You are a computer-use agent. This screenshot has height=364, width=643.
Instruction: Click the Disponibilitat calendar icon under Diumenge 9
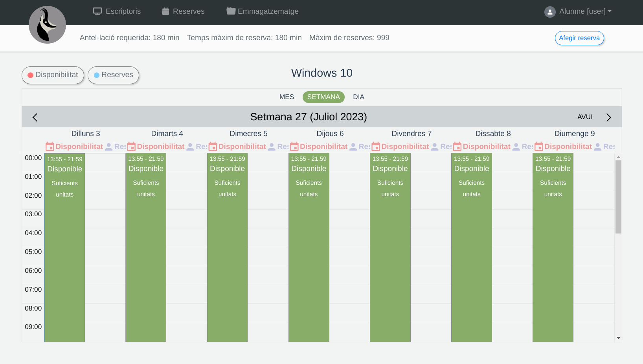tap(538, 147)
